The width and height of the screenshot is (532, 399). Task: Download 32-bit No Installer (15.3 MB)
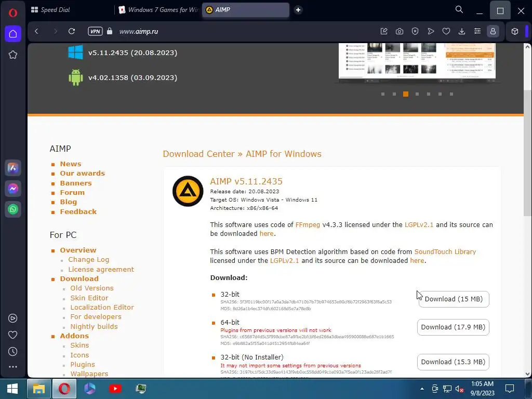tap(453, 362)
